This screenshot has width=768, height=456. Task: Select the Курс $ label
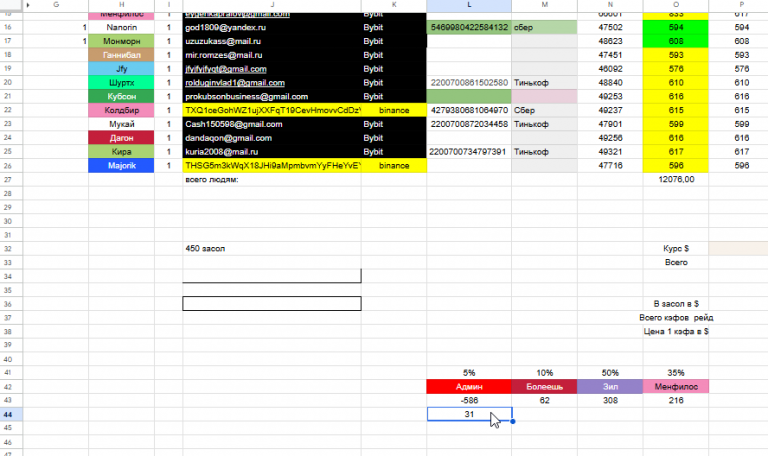tap(675, 248)
